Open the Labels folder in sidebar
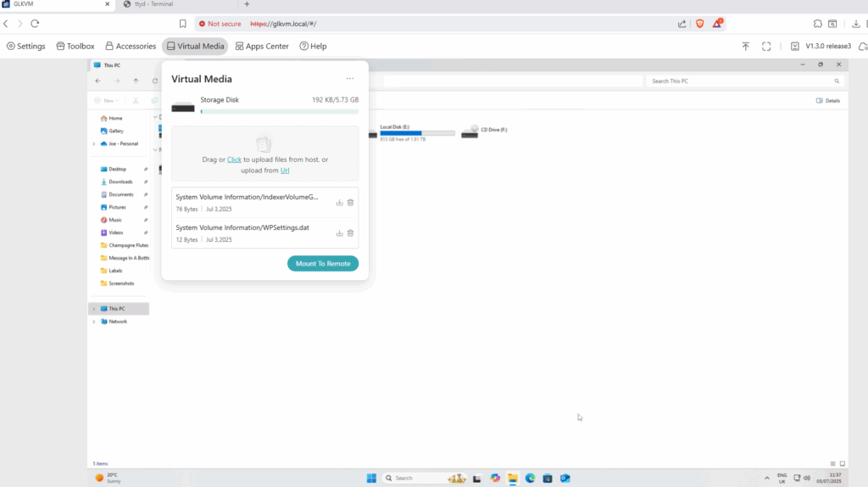The width and height of the screenshot is (868, 487). 115,271
